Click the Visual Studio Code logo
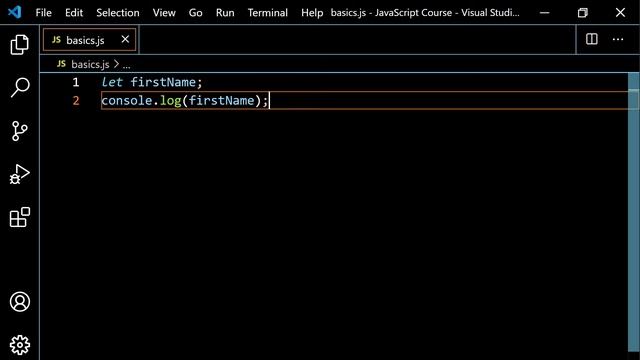The width and height of the screenshot is (640, 360). pos(14,12)
